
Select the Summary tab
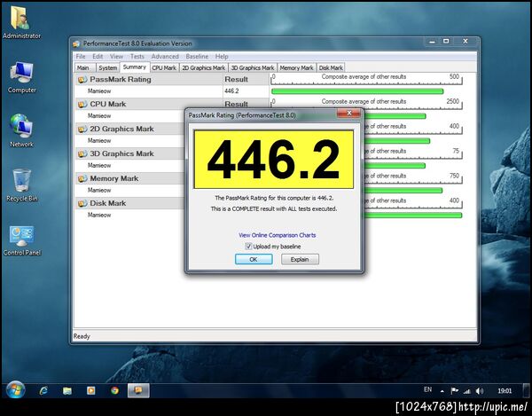pyautogui.click(x=135, y=67)
